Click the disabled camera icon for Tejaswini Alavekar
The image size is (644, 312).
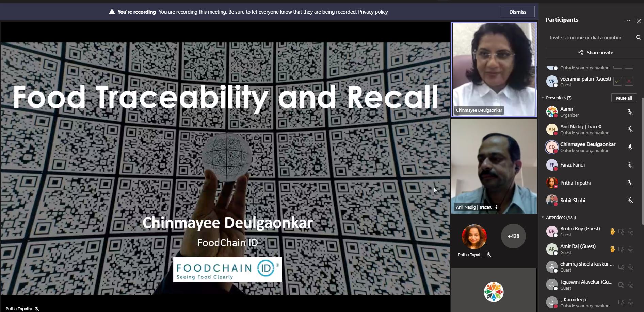point(621,285)
